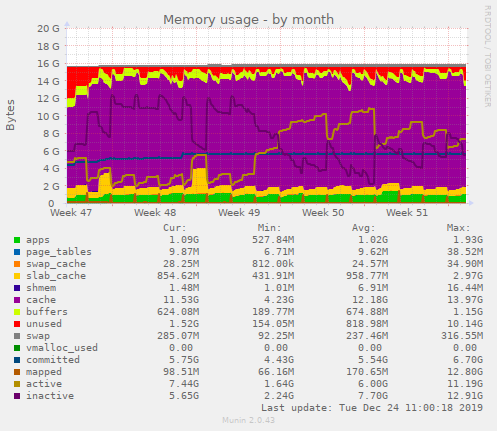Screen dimensions: 497x431
Task: Click the navy committed legend swatch
Action: (17, 360)
